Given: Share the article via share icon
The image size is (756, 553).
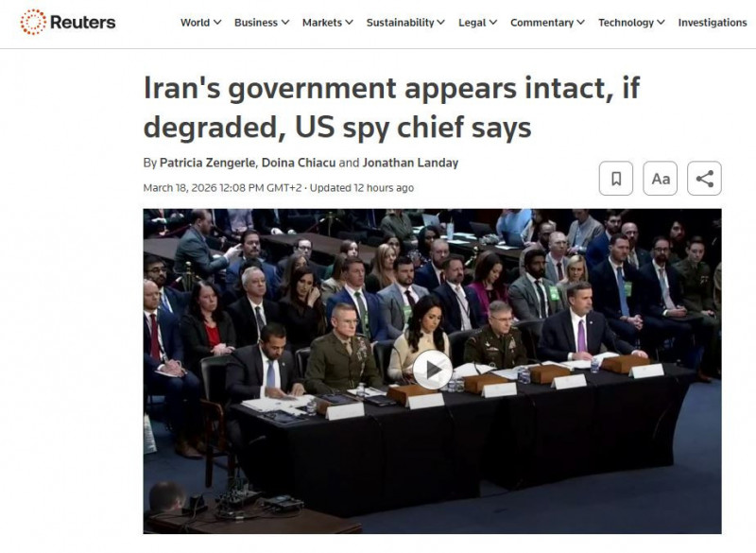Looking at the screenshot, I should click(x=704, y=179).
